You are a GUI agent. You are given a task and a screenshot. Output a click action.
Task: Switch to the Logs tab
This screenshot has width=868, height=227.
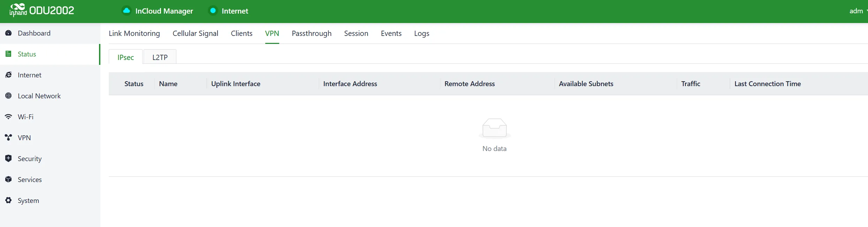point(421,33)
